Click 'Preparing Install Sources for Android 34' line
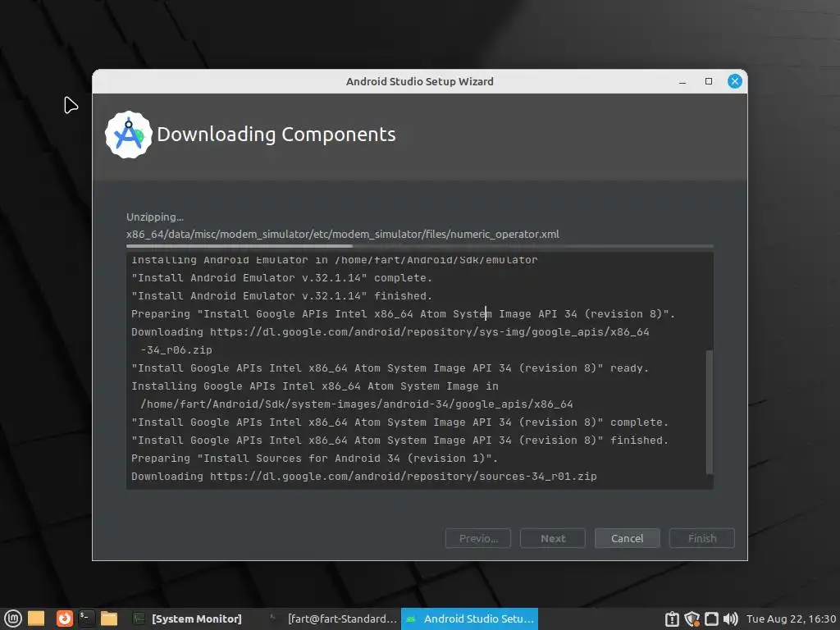 314,459
